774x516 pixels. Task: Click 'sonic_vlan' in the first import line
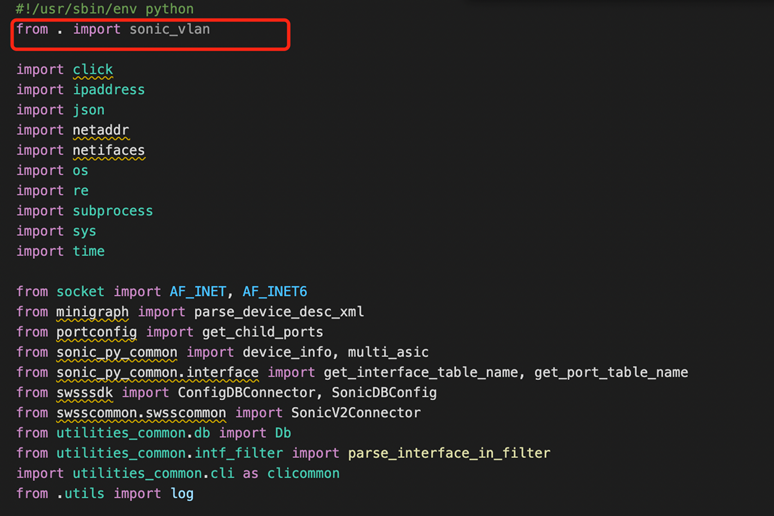coord(170,29)
